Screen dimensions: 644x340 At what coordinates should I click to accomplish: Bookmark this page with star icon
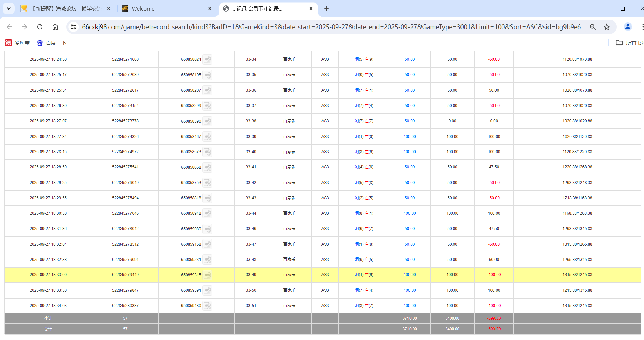coord(606,27)
